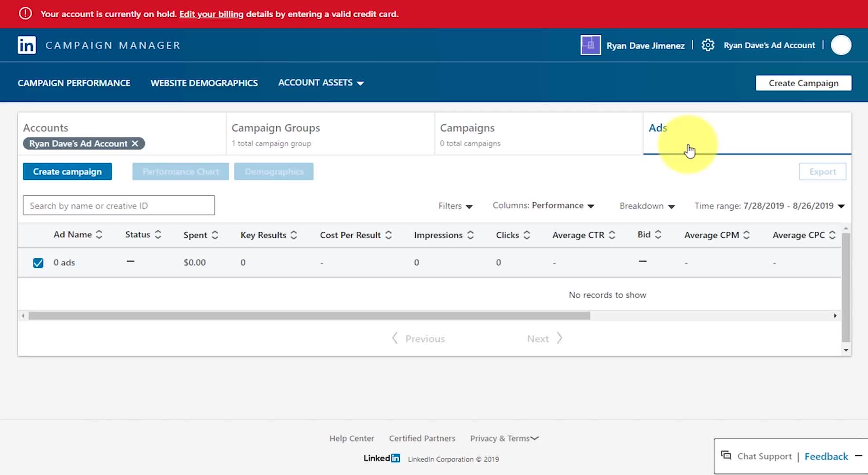Open the Account Assets menu

coord(321,83)
